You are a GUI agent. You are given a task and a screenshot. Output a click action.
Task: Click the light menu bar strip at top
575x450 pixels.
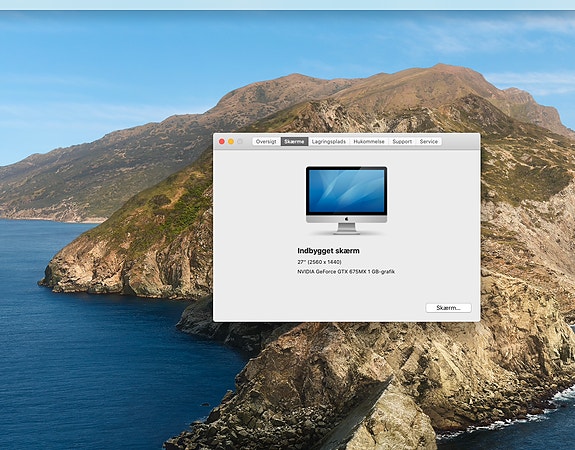click(288, 5)
